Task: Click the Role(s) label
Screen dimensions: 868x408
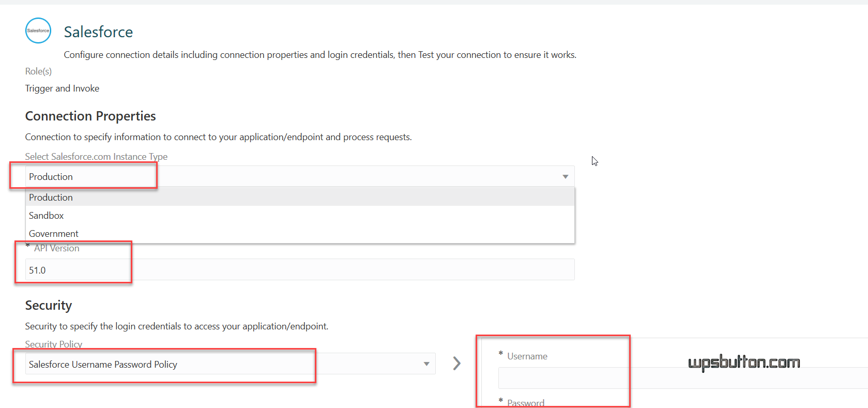Action: (x=38, y=71)
